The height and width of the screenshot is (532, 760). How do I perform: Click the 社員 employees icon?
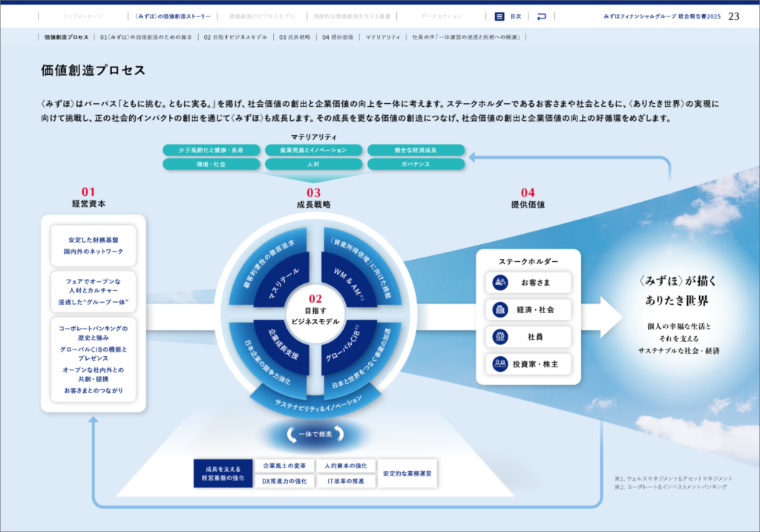click(500, 336)
